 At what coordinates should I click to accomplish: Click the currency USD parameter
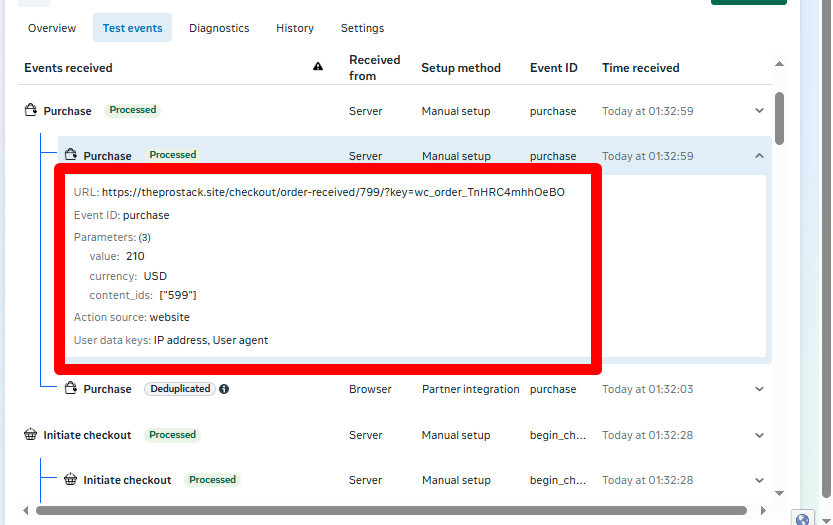[x=128, y=276]
